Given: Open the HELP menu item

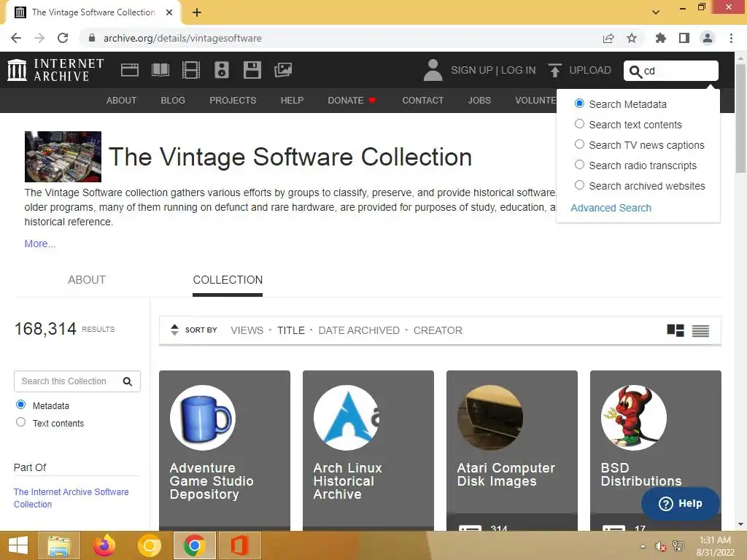Looking at the screenshot, I should click(292, 101).
